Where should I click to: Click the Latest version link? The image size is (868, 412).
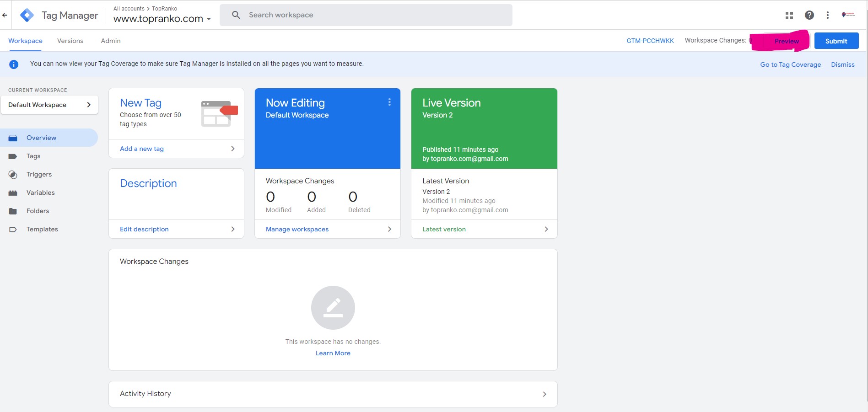[x=444, y=229]
